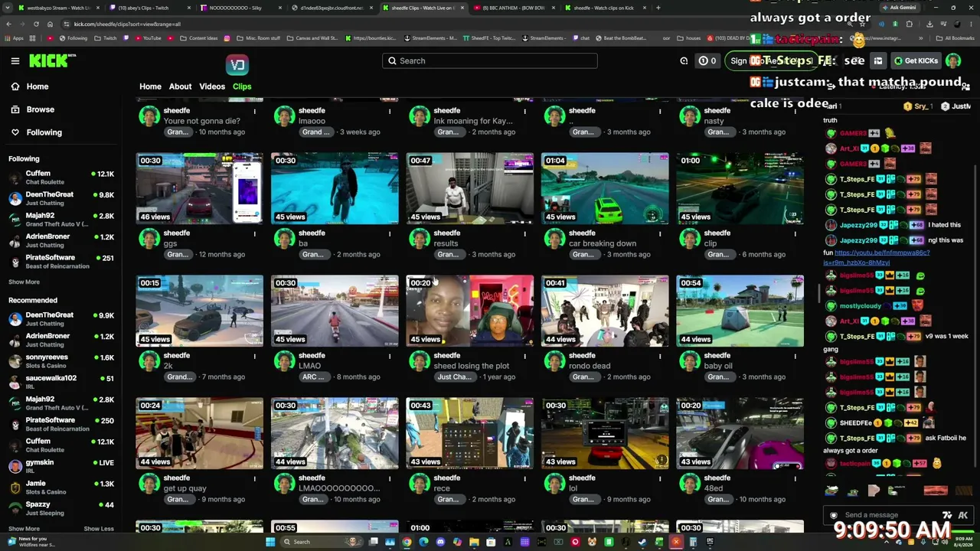The width and height of the screenshot is (980, 551).
Task: Play the 'sheed losing the plot' clip thumbnail
Action: point(470,311)
